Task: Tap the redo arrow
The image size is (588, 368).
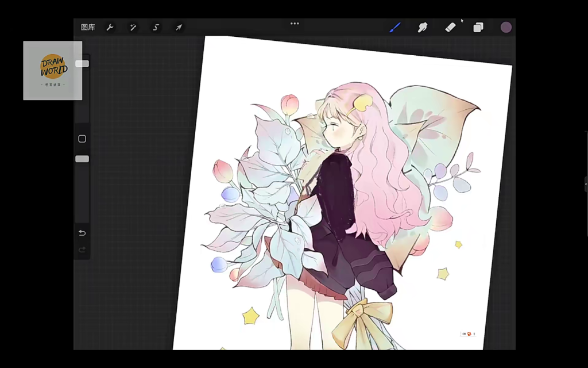Action: 82,250
